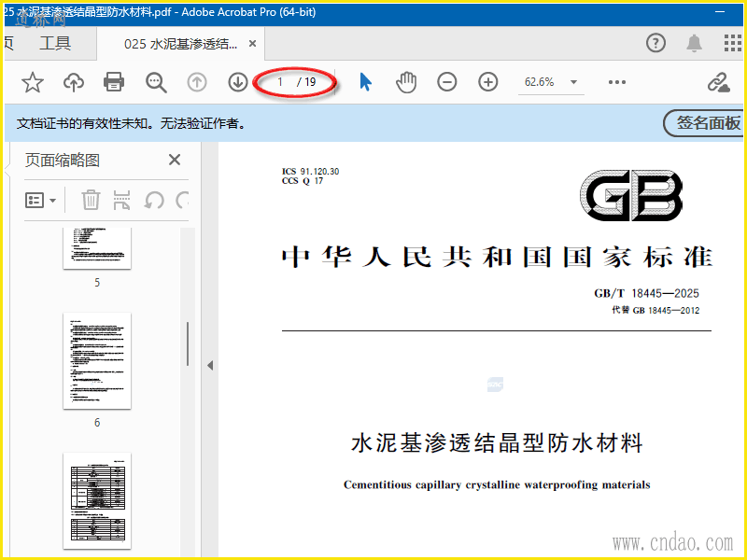Collapse the navigation pane with the left triangle
The image size is (747, 560).
pyautogui.click(x=210, y=365)
